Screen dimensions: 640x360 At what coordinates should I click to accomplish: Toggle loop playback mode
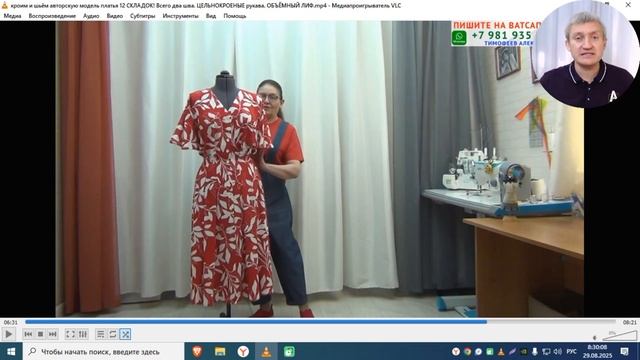coord(113,334)
